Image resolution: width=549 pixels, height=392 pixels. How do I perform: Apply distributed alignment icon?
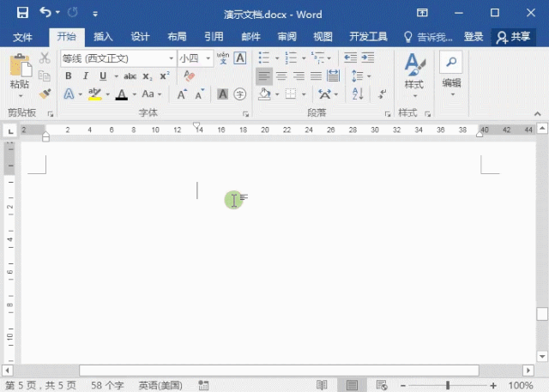point(333,76)
